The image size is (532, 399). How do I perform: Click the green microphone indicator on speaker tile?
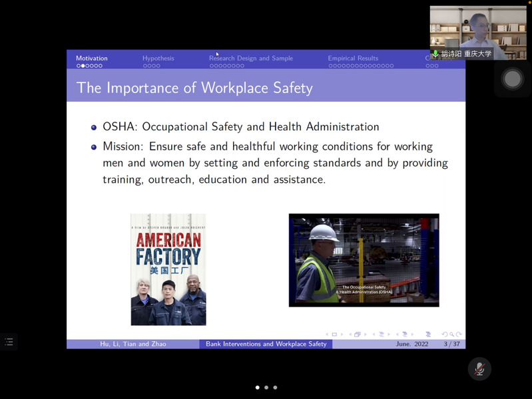click(435, 54)
